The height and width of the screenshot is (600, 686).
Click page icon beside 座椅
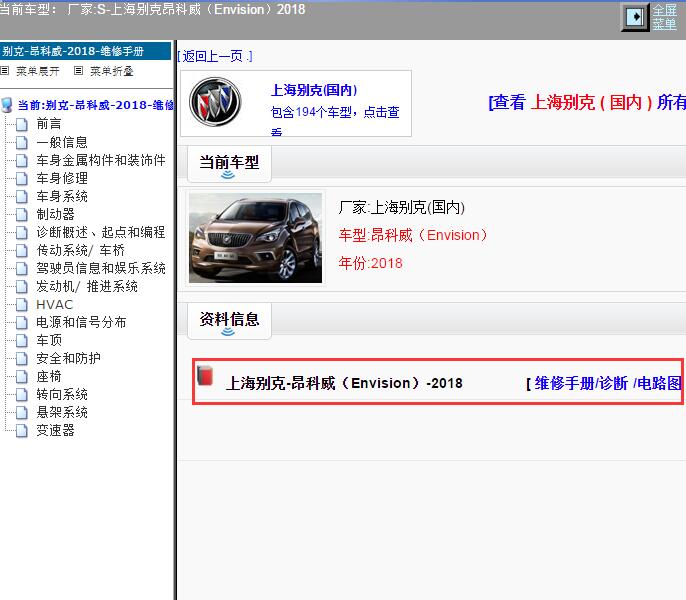22,377
